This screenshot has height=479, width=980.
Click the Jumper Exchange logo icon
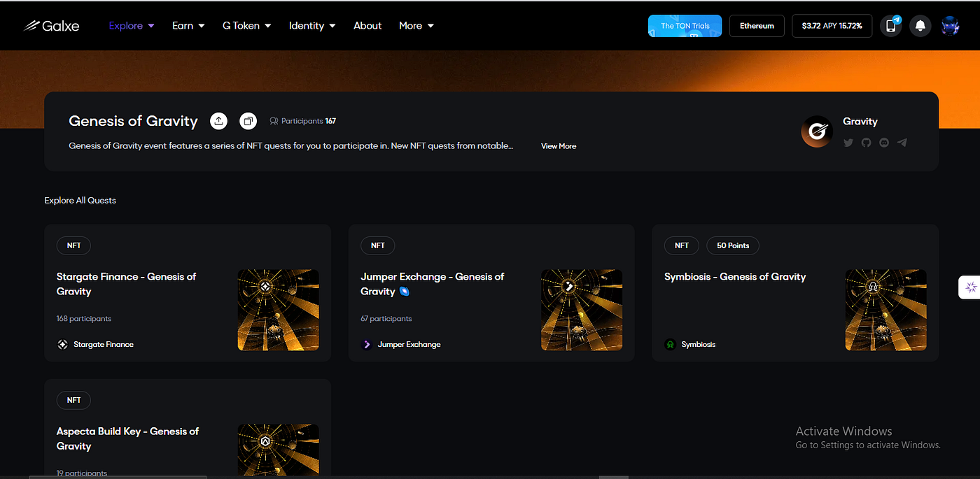pyautogui.click(x=366, y=344)
